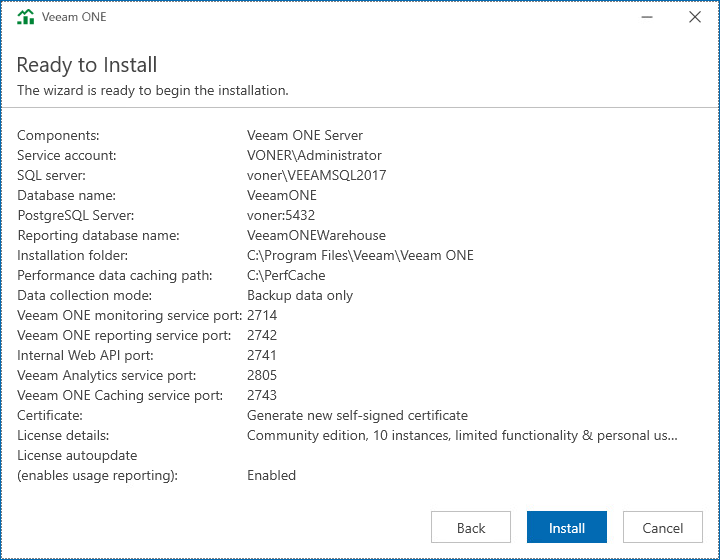Click the 'License details:' label

click(63, 435)
